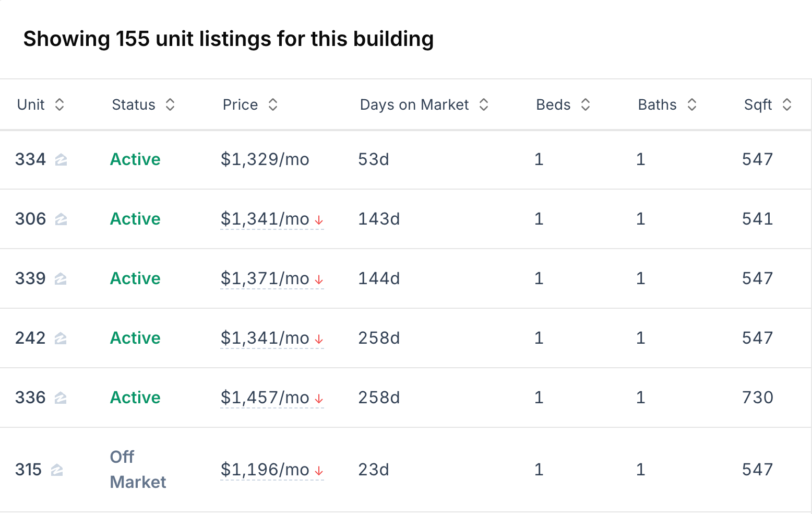
Task: Open unit 315 listing
Action: click(x=28, y=470)
